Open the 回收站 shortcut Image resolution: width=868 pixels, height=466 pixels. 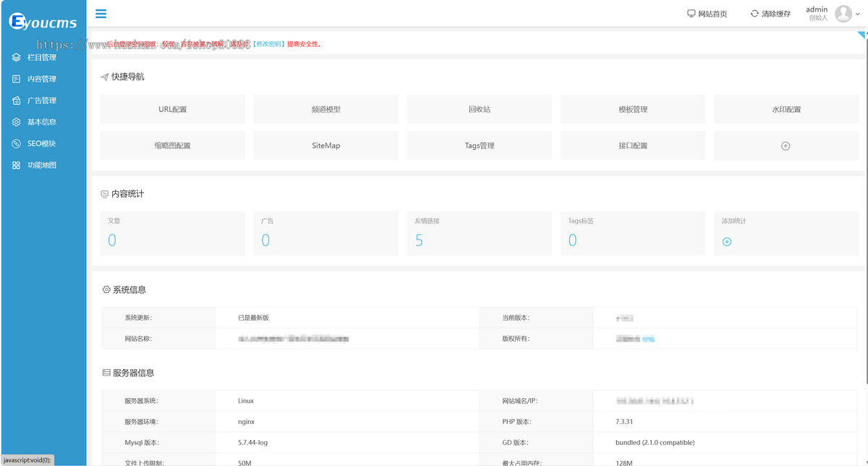pos(480,109)
